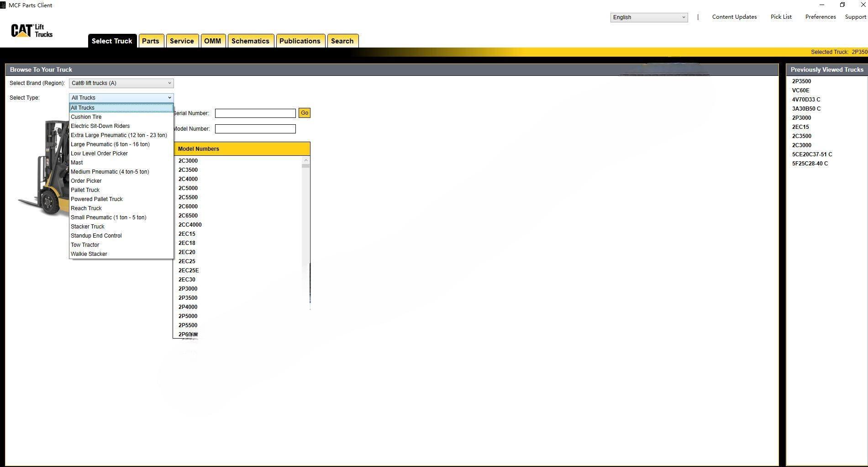Screen dimensions: 868x467
Task: Choose Reach Truck in the type dropdown
Action: 86,208
